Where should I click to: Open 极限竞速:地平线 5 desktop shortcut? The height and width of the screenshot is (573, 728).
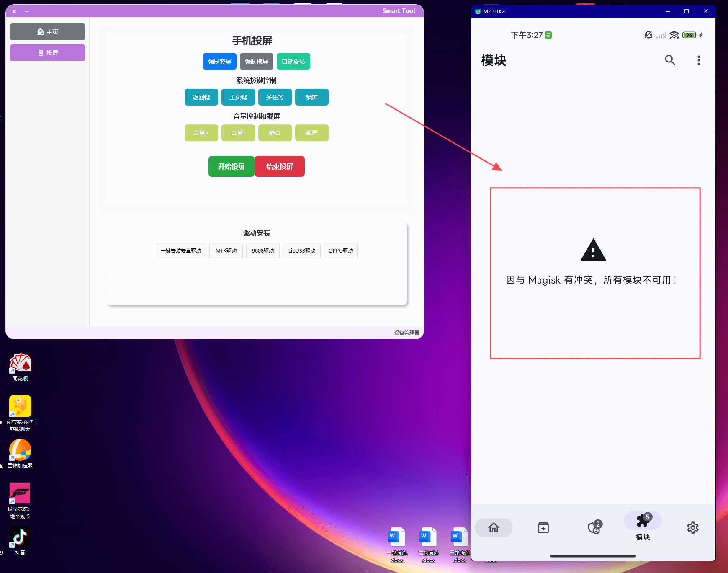tap(20, 501)
